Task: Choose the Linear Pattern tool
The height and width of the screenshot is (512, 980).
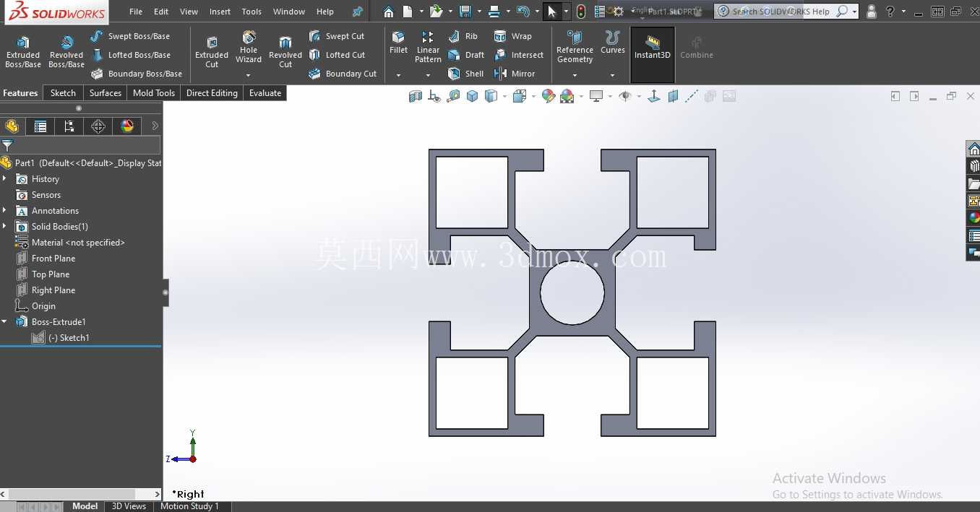Action: coord(428,48)
